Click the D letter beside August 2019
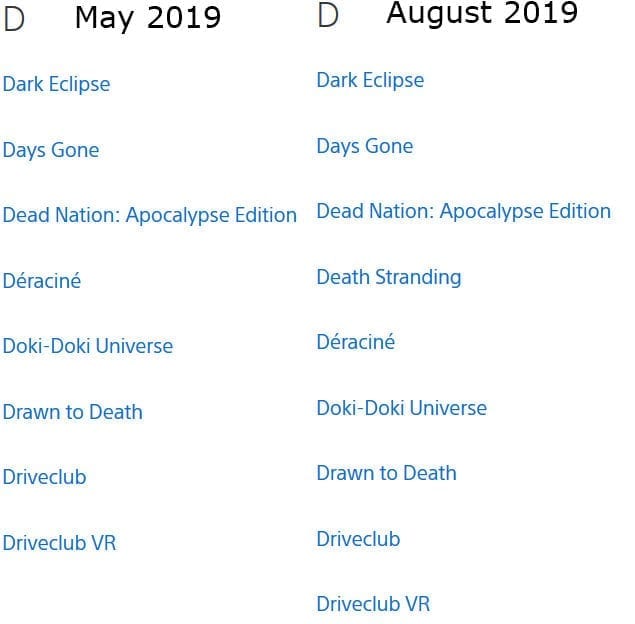Viewport: 635px width, 624px height. click(328, 17)
